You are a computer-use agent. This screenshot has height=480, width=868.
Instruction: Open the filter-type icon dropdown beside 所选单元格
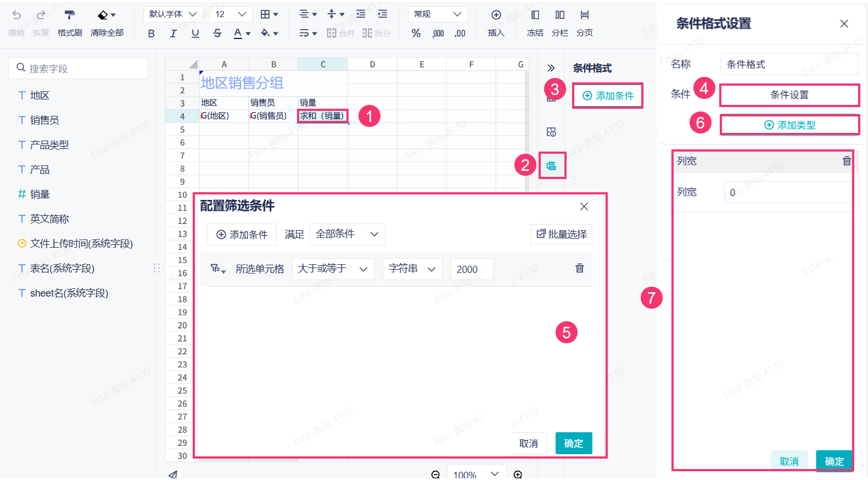[x=218, y=269]
